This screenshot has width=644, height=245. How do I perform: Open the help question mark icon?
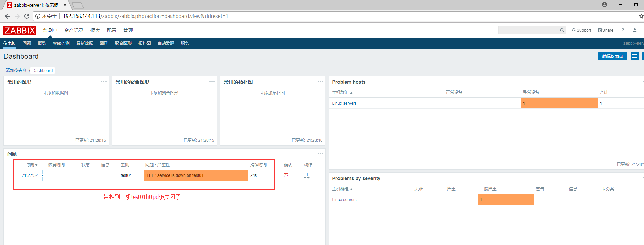point(623,30)
